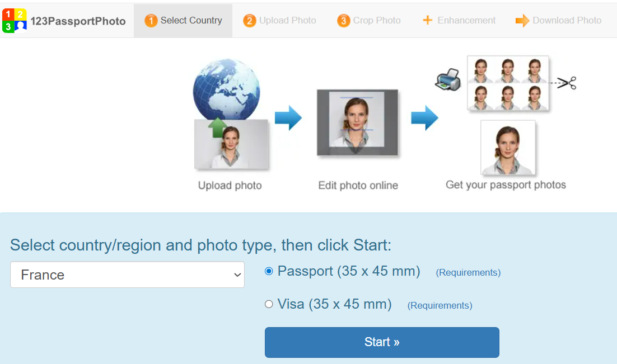Click the Start » button
The height and width of the screenshot is (364, 617).
(x=382, y=342)
